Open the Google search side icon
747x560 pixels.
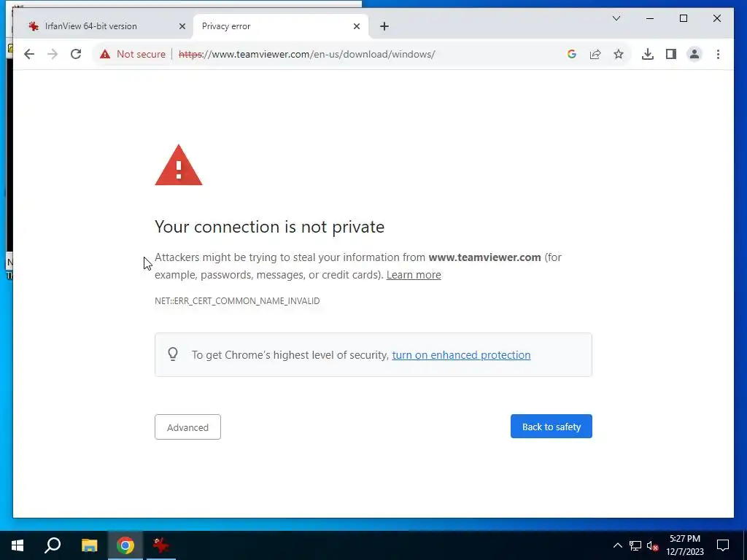(572, 54)
